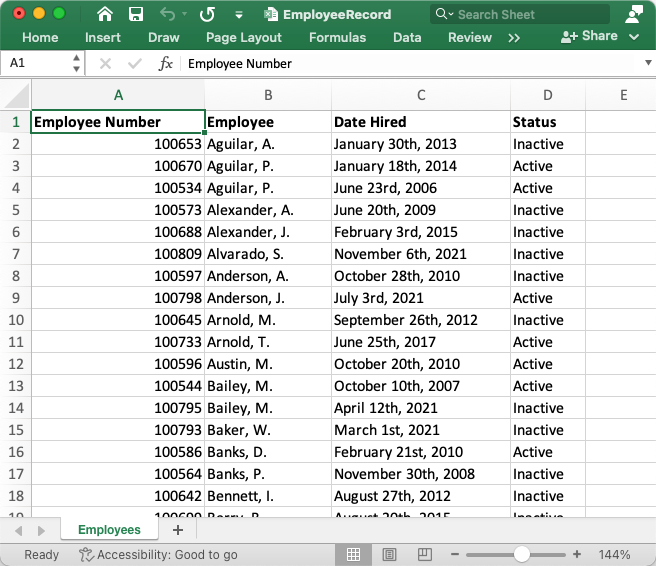Save the workbook with the floppy icon
This screenshot has width=656, height=566.
[x=136, y=14]
